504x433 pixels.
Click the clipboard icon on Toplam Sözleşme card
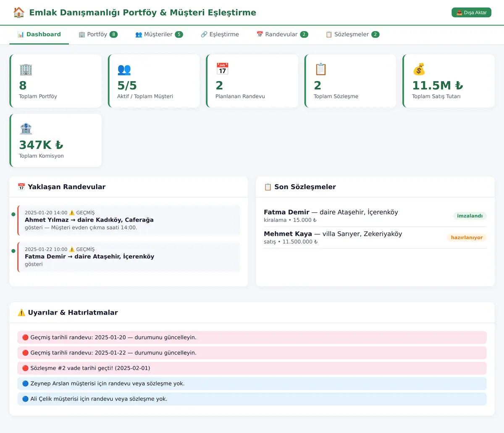point(320,69)
